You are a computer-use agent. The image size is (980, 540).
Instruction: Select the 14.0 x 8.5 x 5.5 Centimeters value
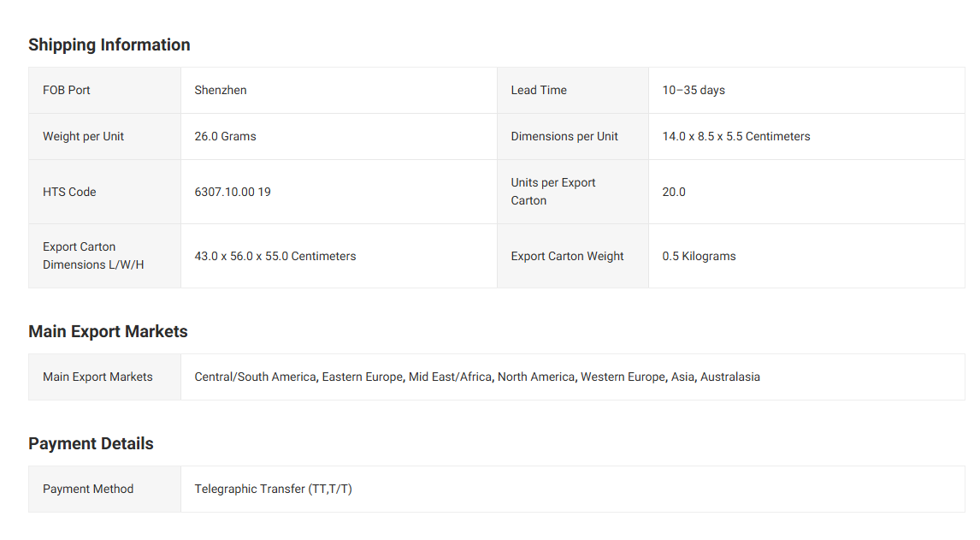[x=735, y=136]
